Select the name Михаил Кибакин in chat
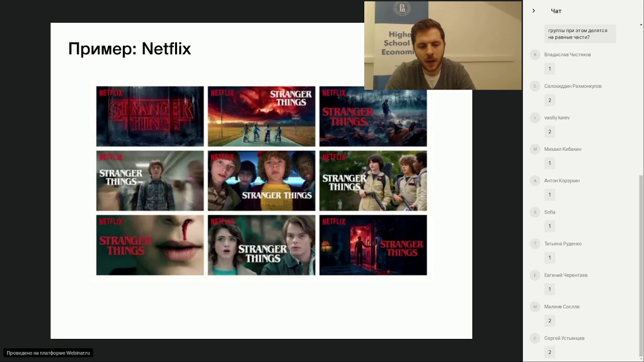Screen dimensions: 644x362 (562, 149)
